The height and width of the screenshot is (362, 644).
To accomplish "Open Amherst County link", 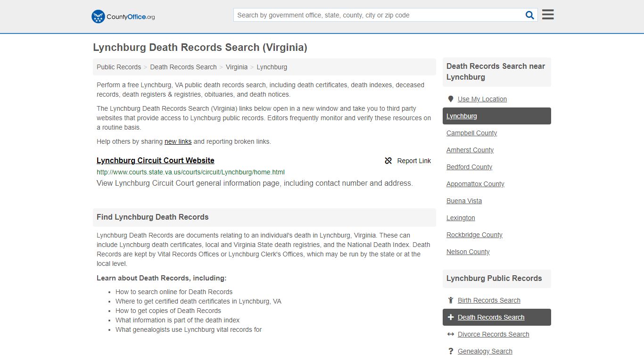I will [x=470, y=150].
